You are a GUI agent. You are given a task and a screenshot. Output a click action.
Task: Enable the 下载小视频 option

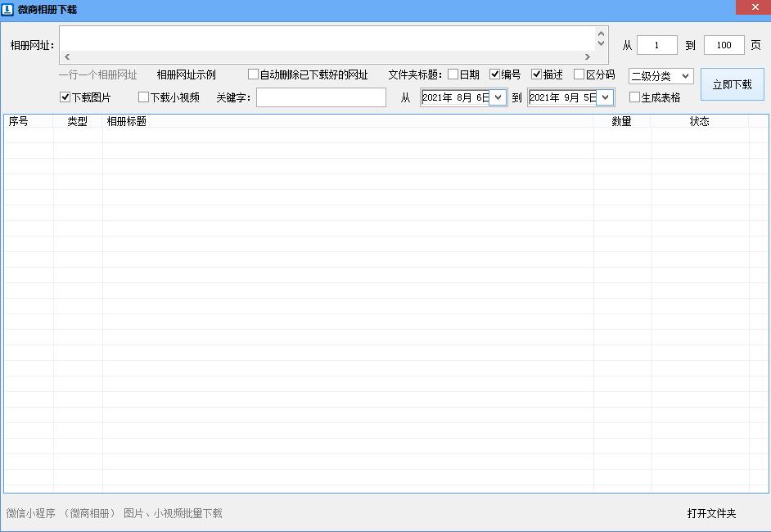click(x=143, y=97)
